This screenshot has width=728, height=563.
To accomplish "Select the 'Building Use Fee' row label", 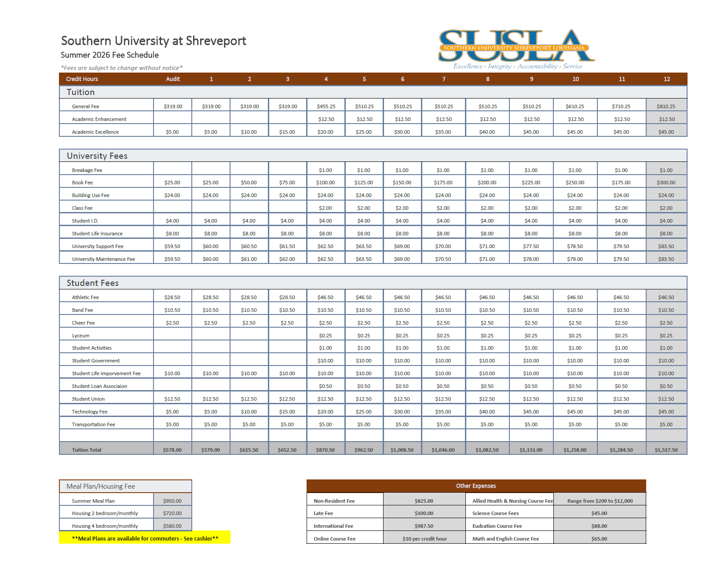I will point(91,195).
